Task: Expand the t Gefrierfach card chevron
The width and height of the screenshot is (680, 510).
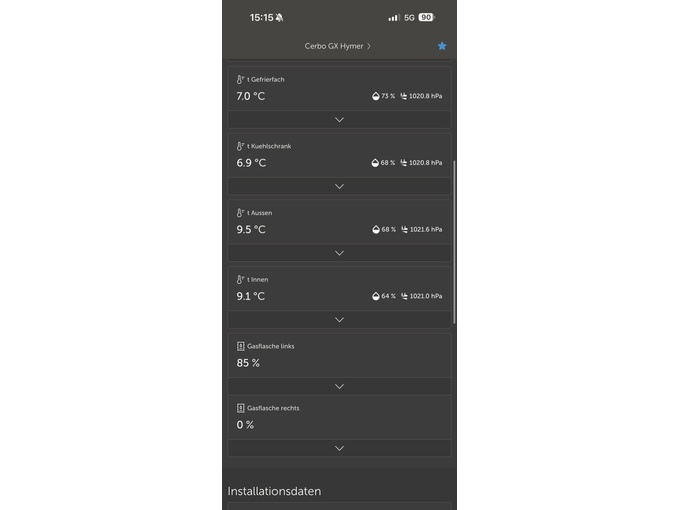Action: click(x=339, y=119)
